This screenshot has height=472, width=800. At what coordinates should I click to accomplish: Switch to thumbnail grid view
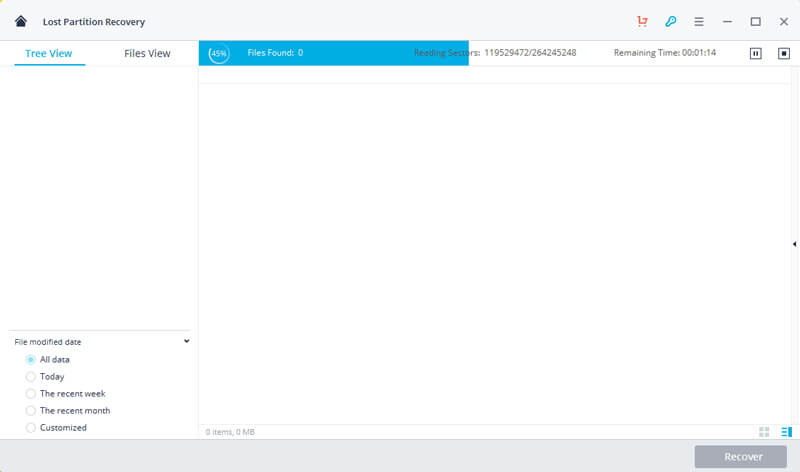click(x=764, y=432)
